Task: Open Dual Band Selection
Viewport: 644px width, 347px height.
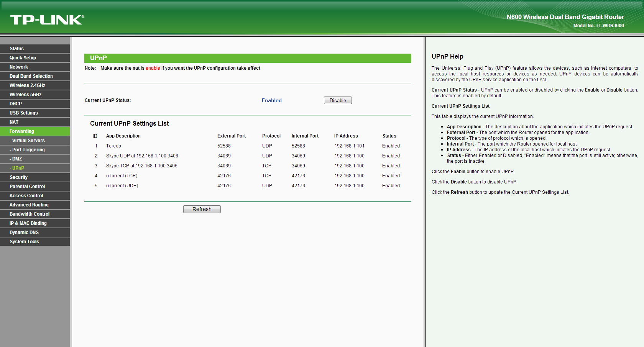Action: 35,76
